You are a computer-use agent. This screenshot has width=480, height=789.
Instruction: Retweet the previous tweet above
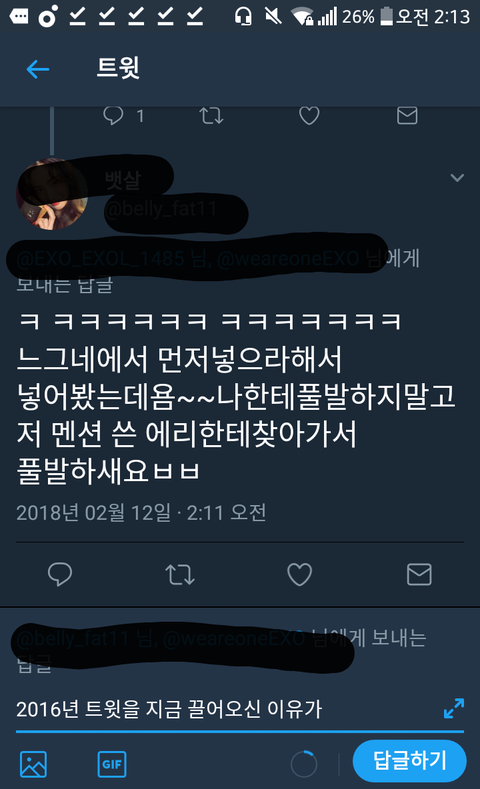pos(211,116)
